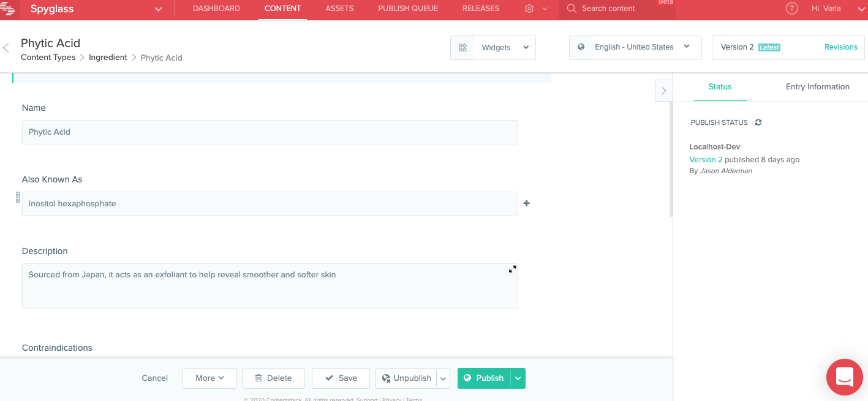This screenshot has width=868, height=401.
Task: Open the Version 2 Latest selector
Action: pyautogui.click(x=750, y=47)
